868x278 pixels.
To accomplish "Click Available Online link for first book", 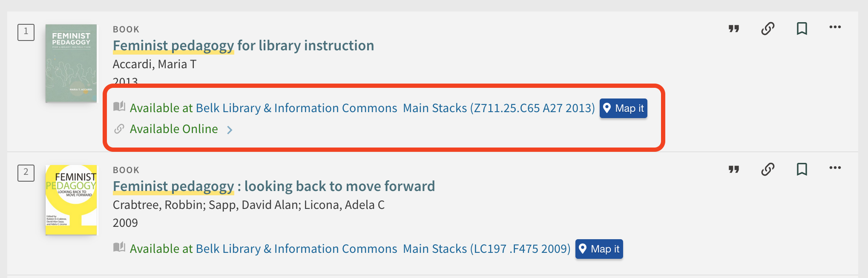I will (174, 129).
